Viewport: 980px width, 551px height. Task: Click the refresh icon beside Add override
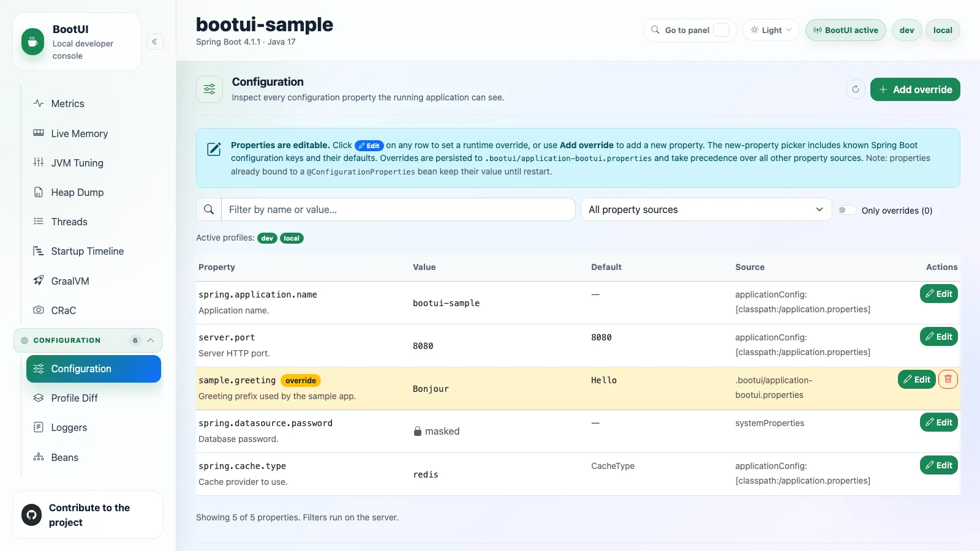(856, 89)
